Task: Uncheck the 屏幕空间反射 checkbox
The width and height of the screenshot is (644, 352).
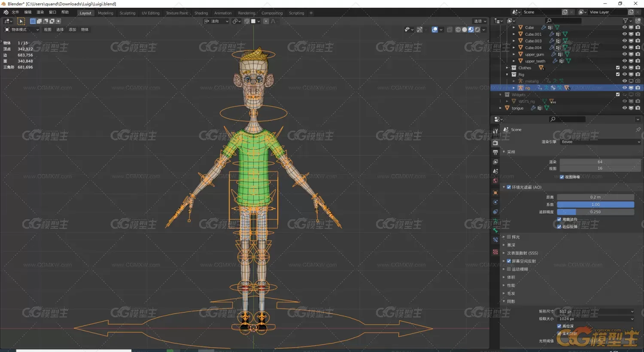Action: click(x=509, y=261)
